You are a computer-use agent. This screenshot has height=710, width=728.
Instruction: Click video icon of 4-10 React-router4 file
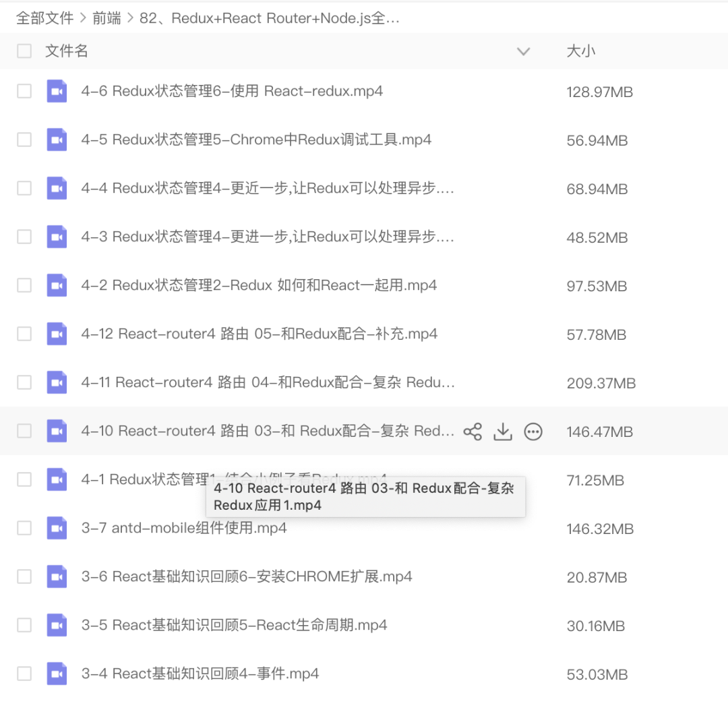tap(57, 431)
